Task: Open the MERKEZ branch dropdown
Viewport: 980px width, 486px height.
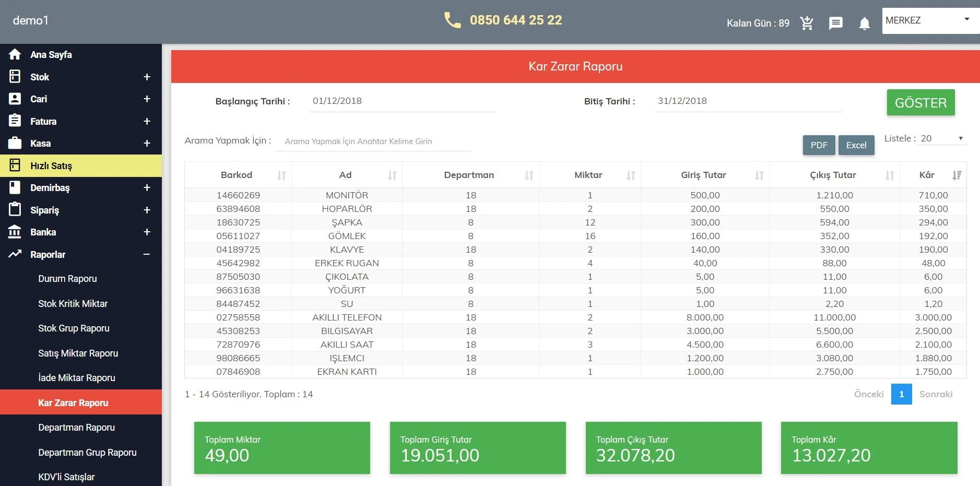Action: 929,20
